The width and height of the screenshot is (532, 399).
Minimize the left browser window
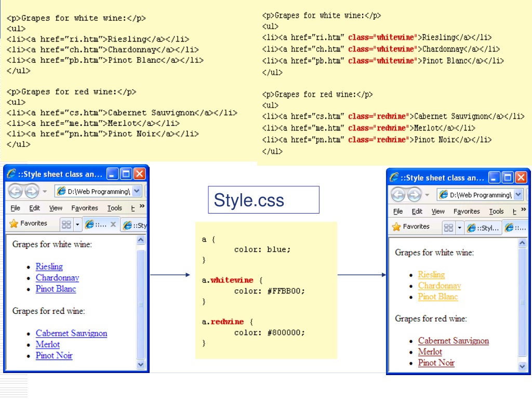112,174
